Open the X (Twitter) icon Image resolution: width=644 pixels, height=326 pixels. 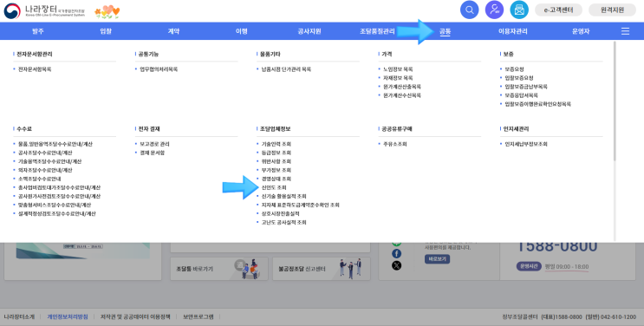coord(396,265)
